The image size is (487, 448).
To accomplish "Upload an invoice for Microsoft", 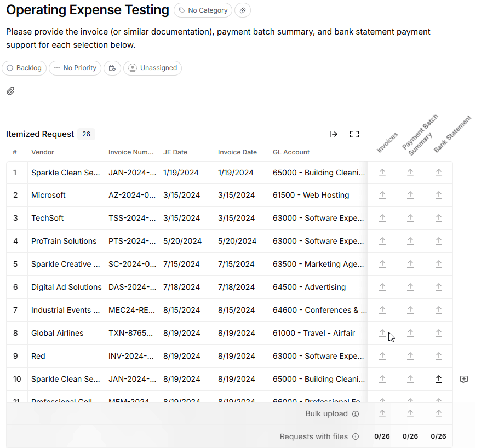I will [x=382, y=195].
